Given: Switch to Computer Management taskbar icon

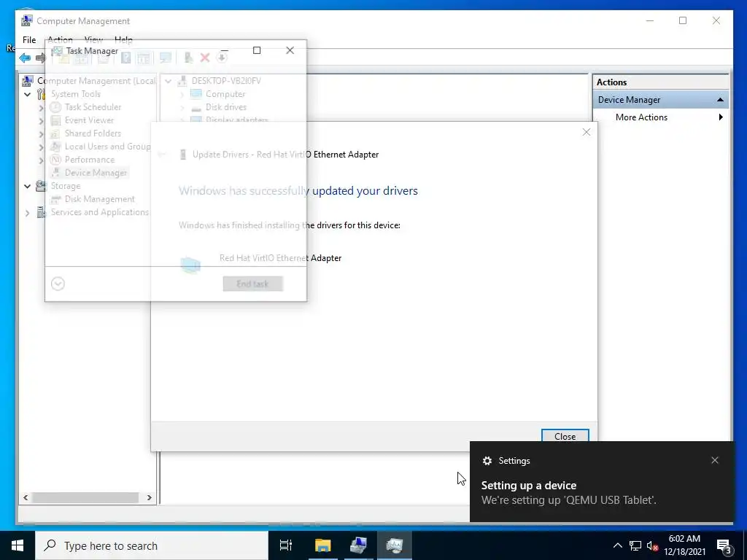Looking at the screenshot, I should pyautogui.click(x=358, y=545).
